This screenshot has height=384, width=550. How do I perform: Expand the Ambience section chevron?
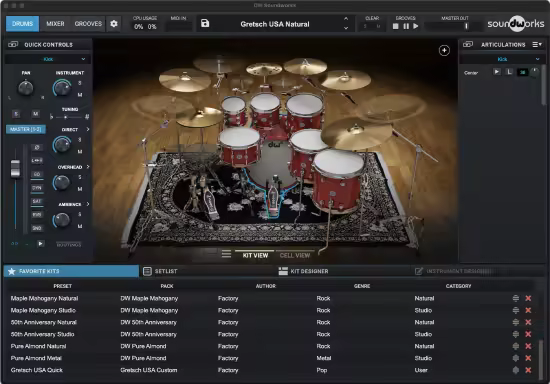point(88,204)
